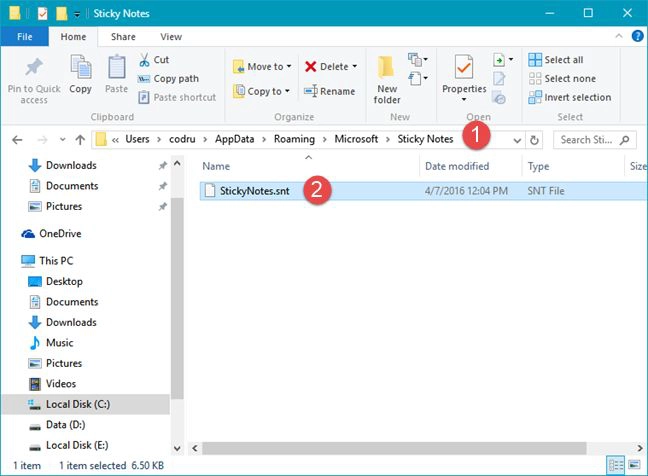
Task: Click the new folder icon in title bar
Action: click(x=62, y=14)
